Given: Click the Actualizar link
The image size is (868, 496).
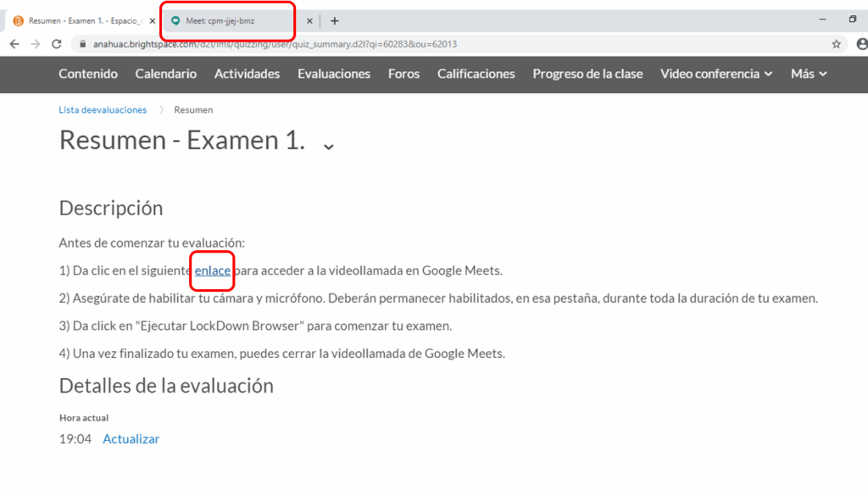Looking at the screenshot, I should (131, 438).
